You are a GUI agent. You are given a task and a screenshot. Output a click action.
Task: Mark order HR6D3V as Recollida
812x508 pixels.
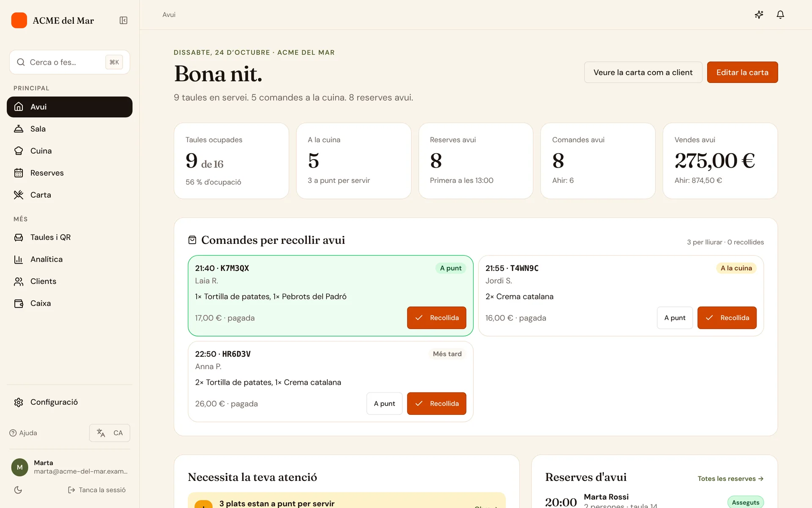tap(436, 403)
